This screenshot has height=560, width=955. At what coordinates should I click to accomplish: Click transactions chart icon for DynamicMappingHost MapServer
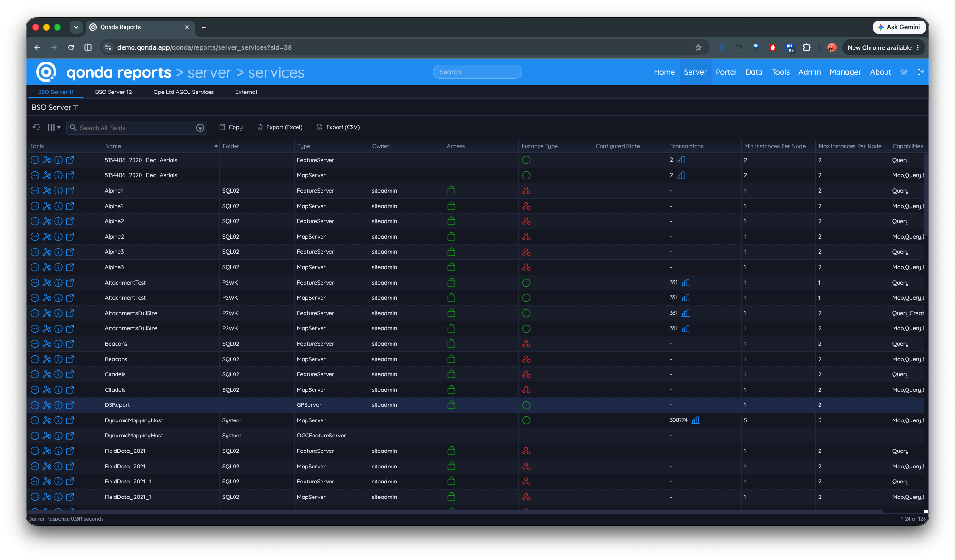click(x=696, y=420)
